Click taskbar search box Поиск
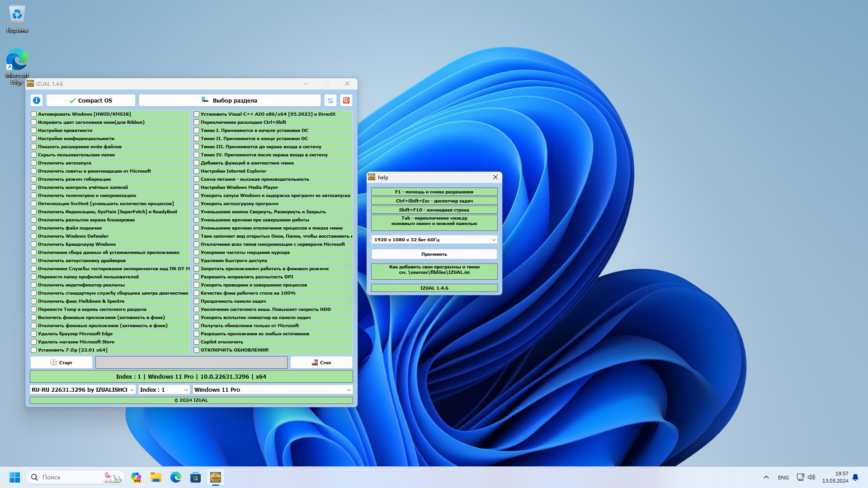Screen dimensions: 868x488 75,477
